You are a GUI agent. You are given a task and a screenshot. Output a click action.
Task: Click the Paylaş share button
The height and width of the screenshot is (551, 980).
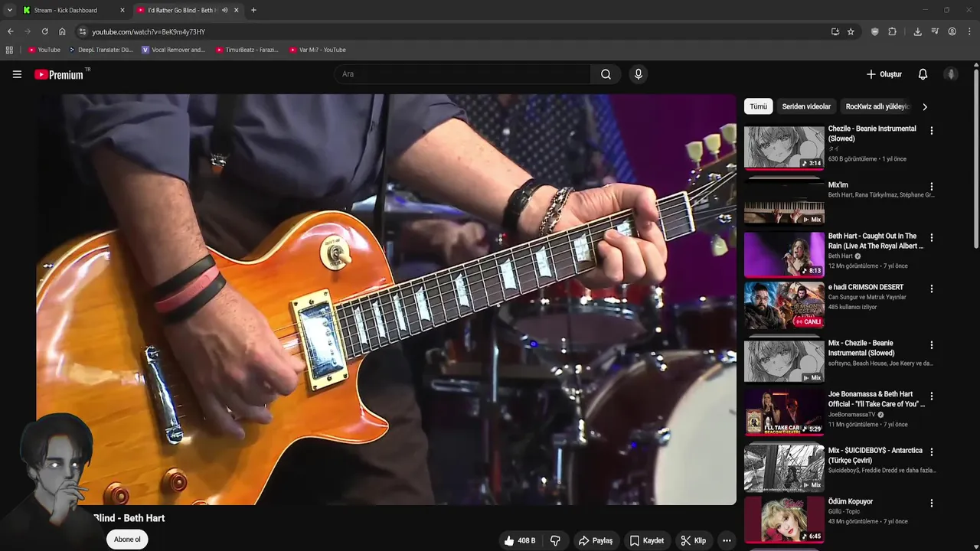[596, 540]
